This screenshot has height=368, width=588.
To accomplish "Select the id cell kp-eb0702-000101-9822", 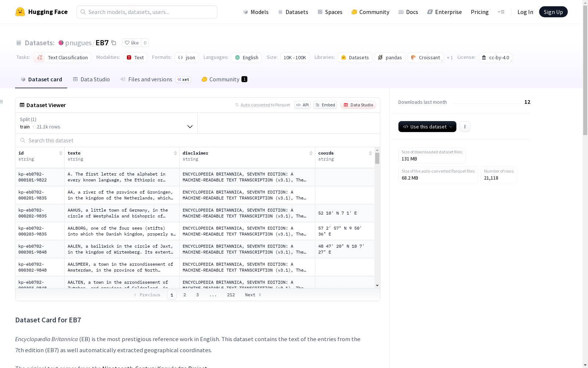I will point(40,177).
